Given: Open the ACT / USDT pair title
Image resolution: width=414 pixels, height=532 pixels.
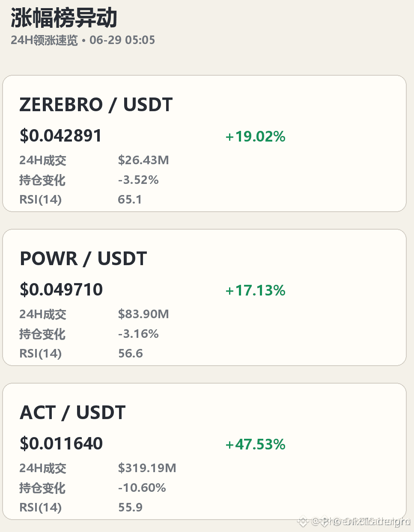Looking at the screenshot, I should pyautogui.click(x=73, y=413).
